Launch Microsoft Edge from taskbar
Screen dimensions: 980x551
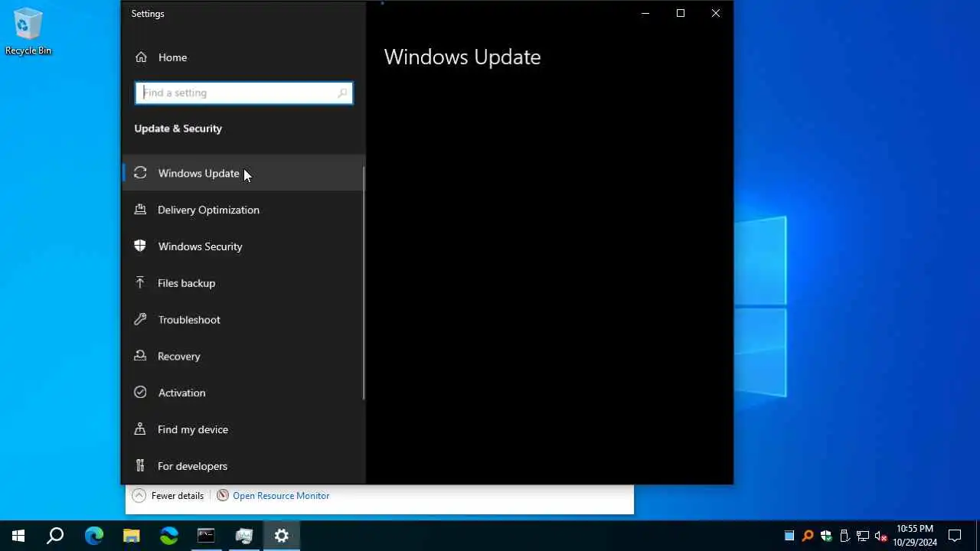click(93, 536)
